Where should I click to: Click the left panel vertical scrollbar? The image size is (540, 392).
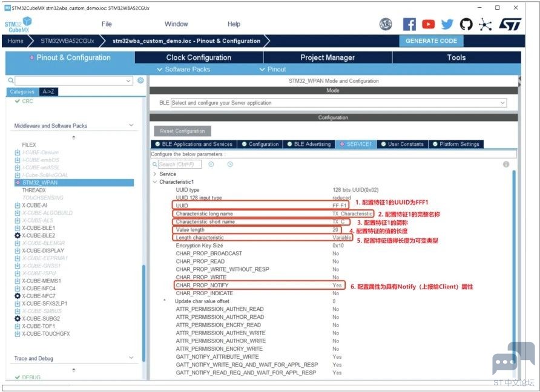(x=143, y=313)
